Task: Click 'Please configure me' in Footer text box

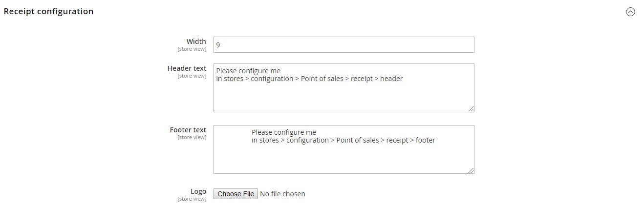Action: pyautogui.click(x=284, y=132)
